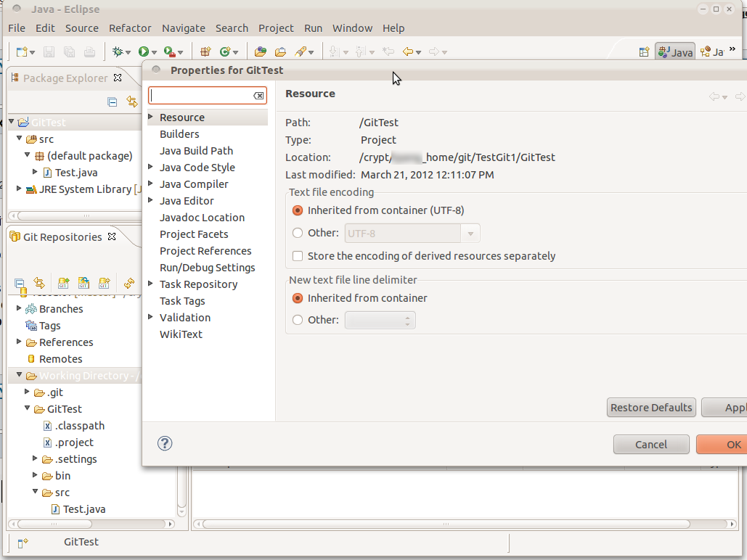Click Refresh icon in Git Repositories view
747x560 pixels.
pos(129,284)
